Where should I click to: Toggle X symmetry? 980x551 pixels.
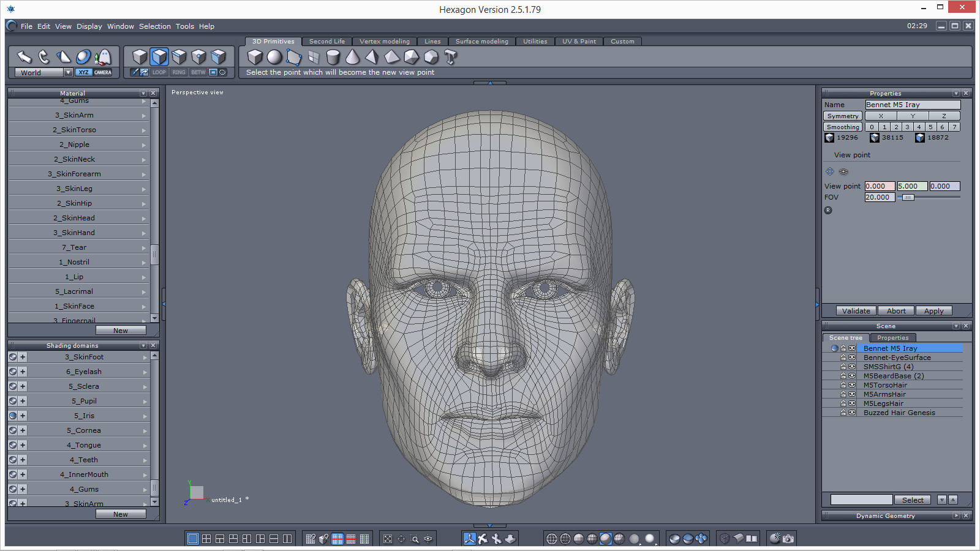[x=881, y=116]
